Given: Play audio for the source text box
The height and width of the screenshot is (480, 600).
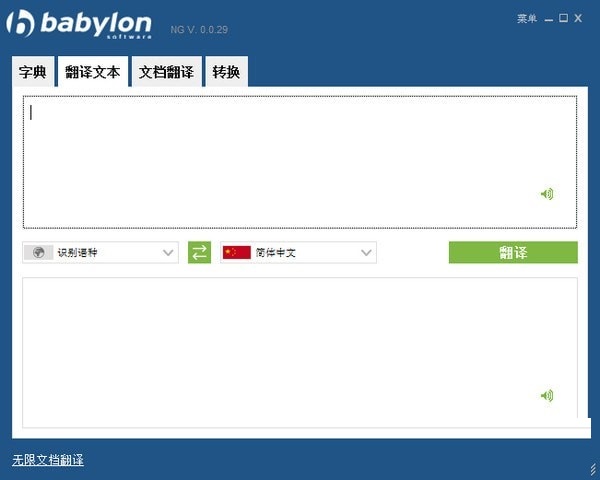Looking at the screenshot, I should (547, 194).
